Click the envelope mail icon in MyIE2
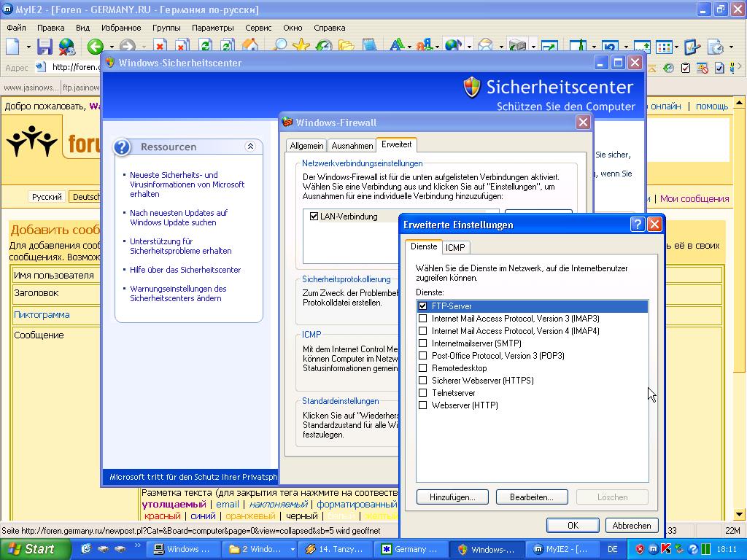 [485, 44]
